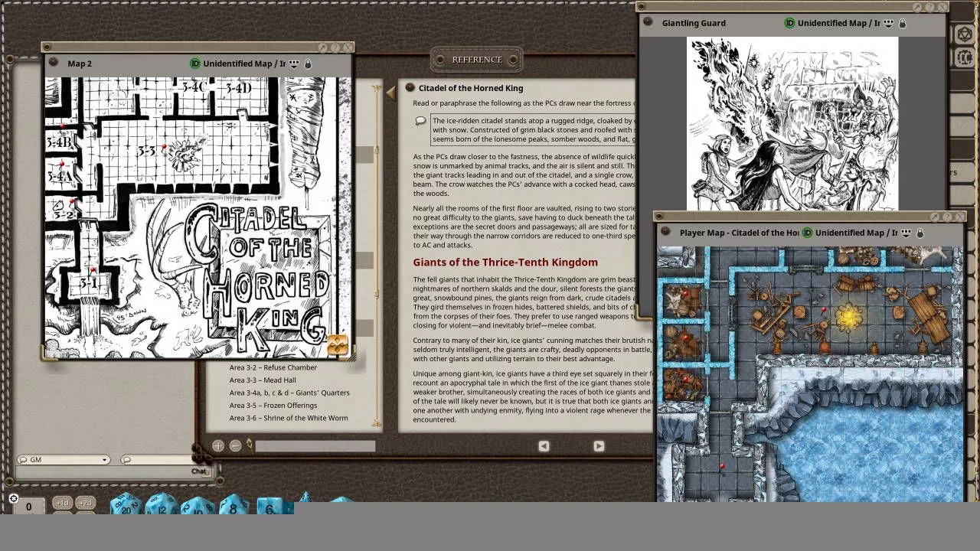Toggle the lock on Giantling Guard window

tap(902, 23)
